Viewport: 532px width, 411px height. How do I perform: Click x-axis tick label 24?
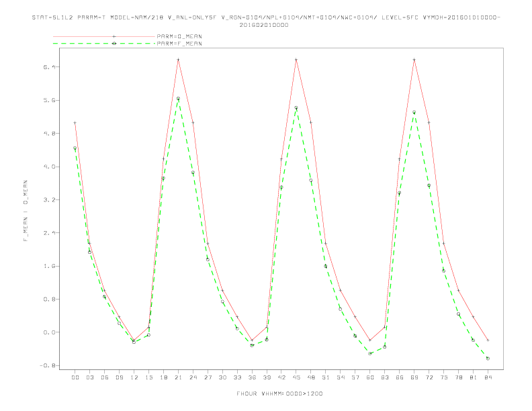click(193, 377)
